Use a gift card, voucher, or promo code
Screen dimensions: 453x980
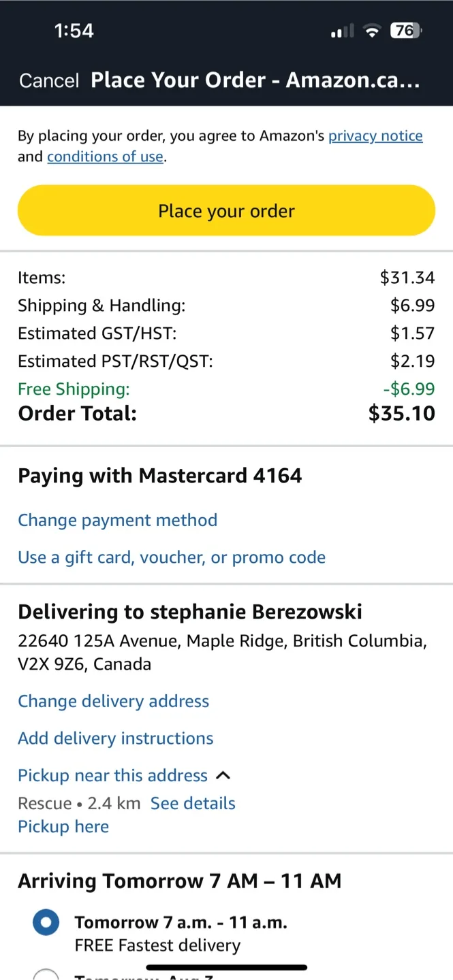tap(172, 557)
